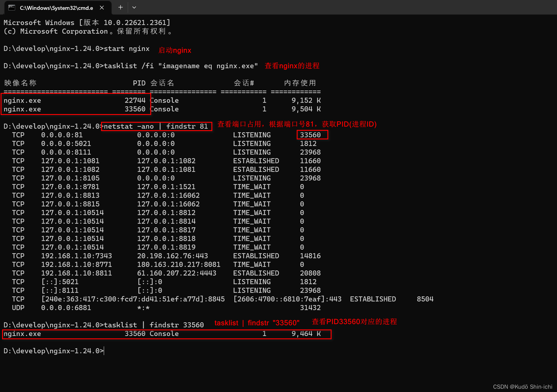Screen dimensions: 557x392
Task: Click foreign address 127.0.0.1:8817
Action: tap(166, 230)
